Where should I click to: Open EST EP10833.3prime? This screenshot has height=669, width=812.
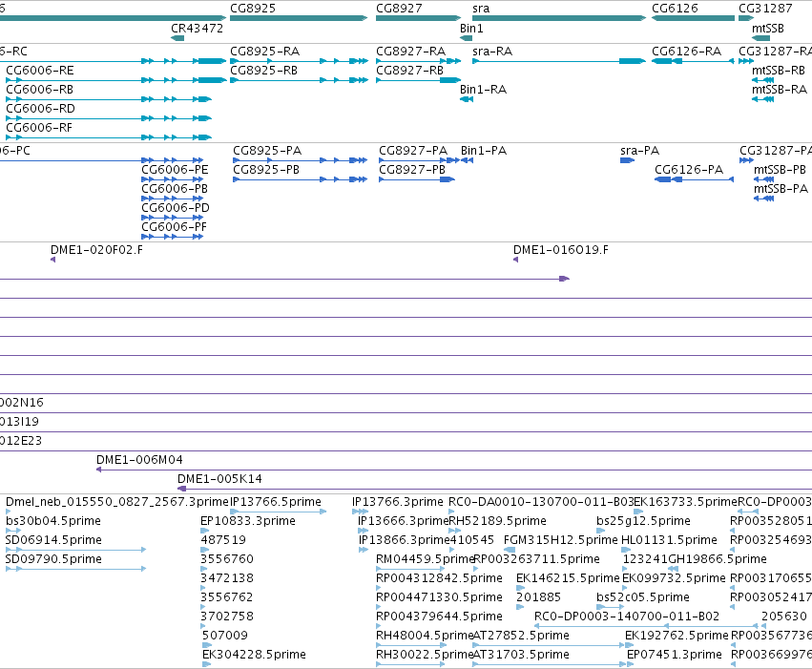point(248,521)
